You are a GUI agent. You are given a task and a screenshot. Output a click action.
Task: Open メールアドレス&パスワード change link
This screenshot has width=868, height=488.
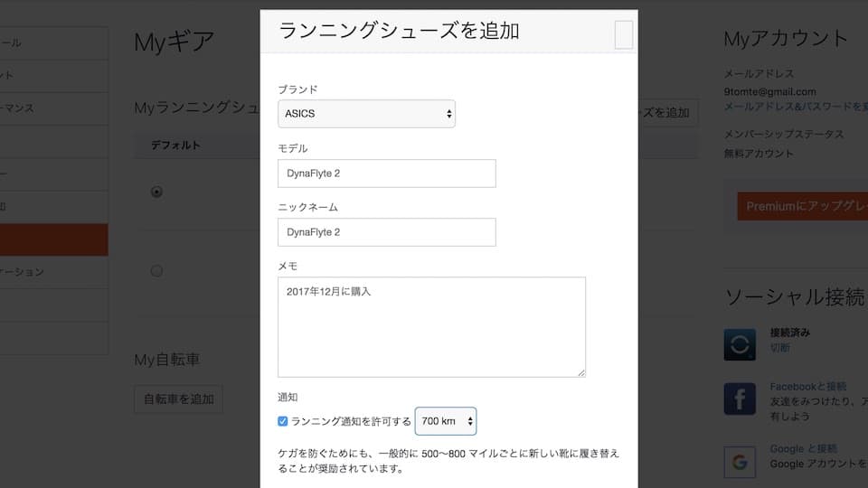(796, 107)
